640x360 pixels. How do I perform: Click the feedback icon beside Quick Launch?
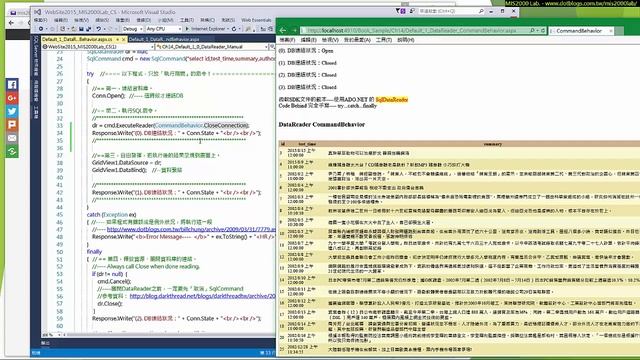click(x=412, y=11)
